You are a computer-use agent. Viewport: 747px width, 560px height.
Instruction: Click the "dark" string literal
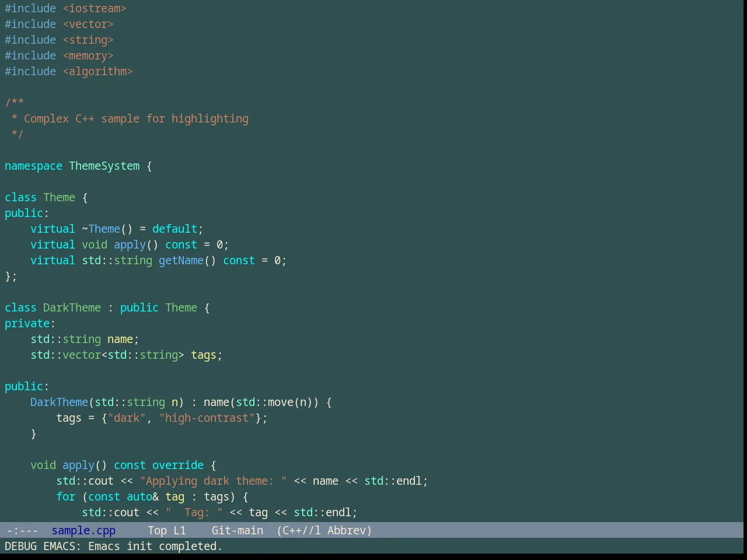point(127,418)
